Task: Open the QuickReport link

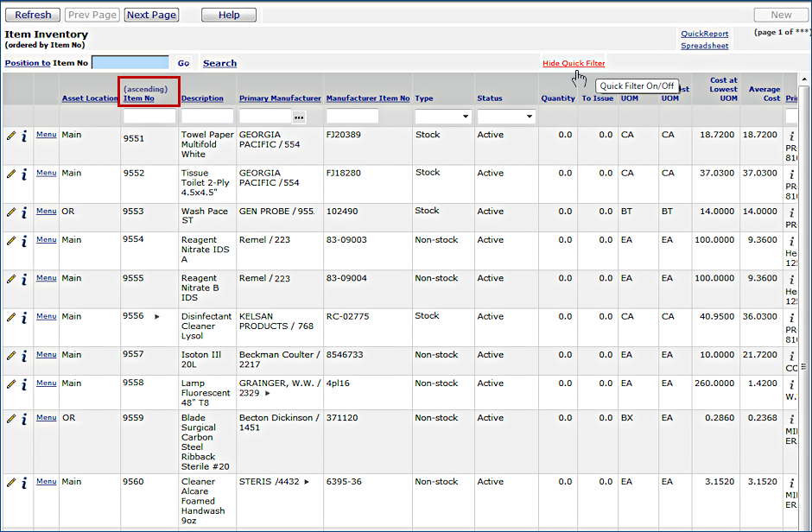Action: (x=704, y=34)
